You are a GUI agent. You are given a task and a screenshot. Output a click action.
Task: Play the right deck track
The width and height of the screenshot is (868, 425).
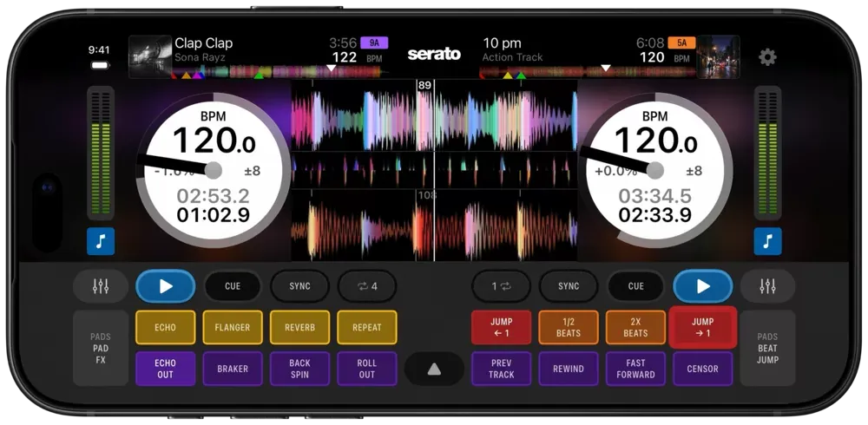click(x=703, y=286)
